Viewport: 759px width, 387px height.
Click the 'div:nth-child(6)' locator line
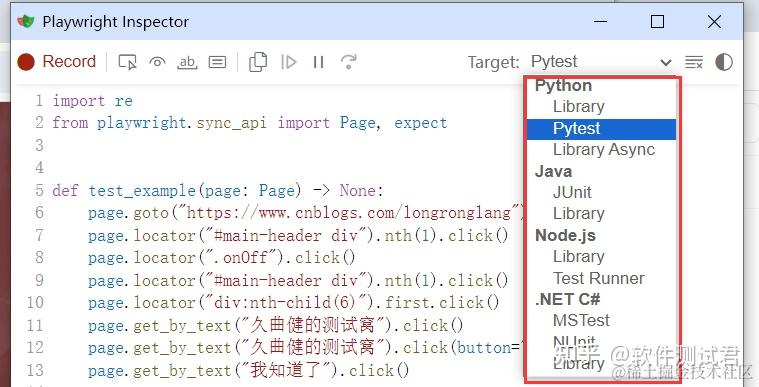(x=293, y=303)
